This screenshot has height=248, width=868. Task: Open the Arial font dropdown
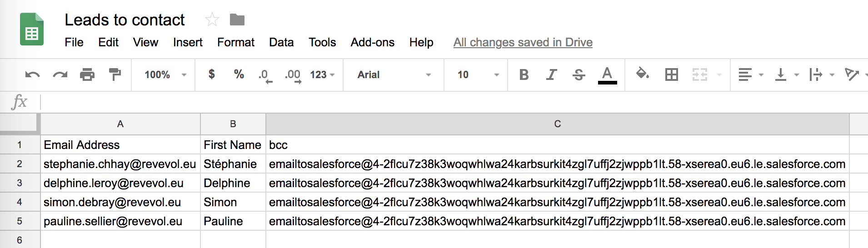[x=394, y=74]
